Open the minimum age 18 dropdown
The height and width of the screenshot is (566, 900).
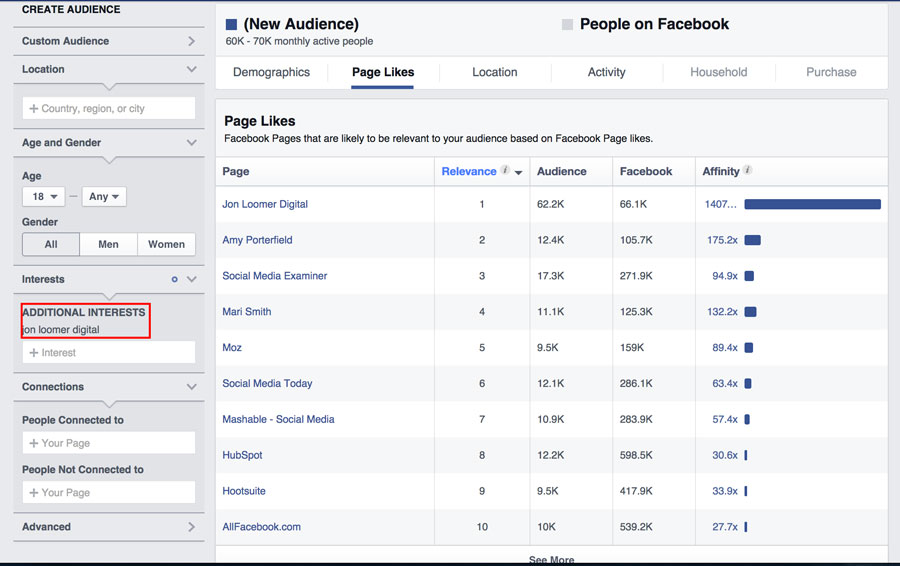click(44, 196)
